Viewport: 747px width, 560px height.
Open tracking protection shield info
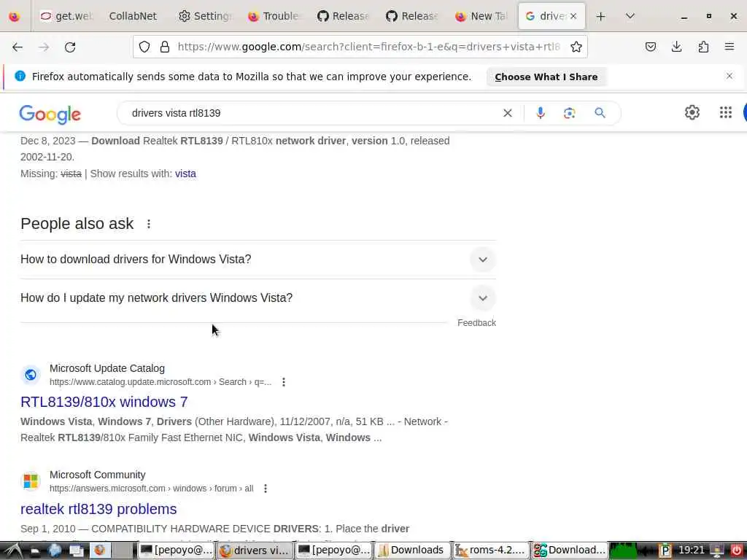(x=144, y=47)
